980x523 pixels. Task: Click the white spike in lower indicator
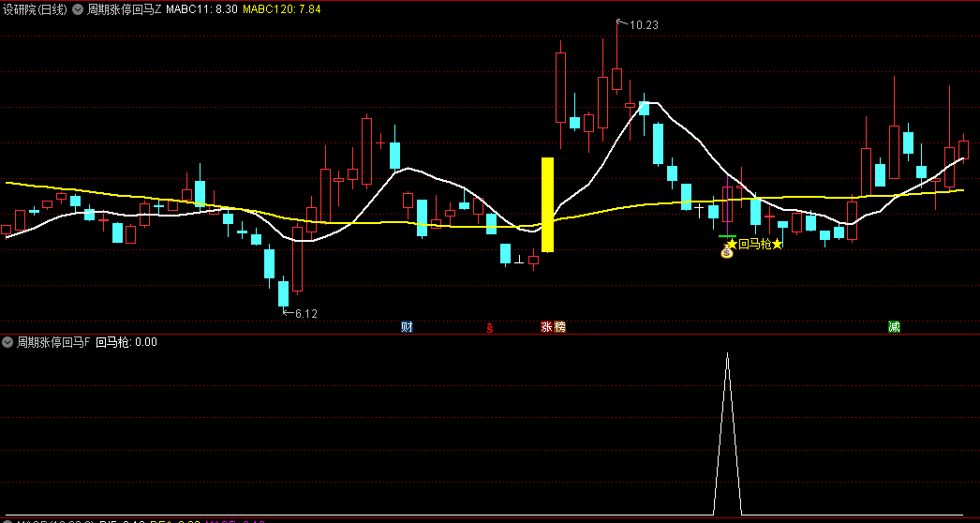pyautogui.click(x=727, y=433)
